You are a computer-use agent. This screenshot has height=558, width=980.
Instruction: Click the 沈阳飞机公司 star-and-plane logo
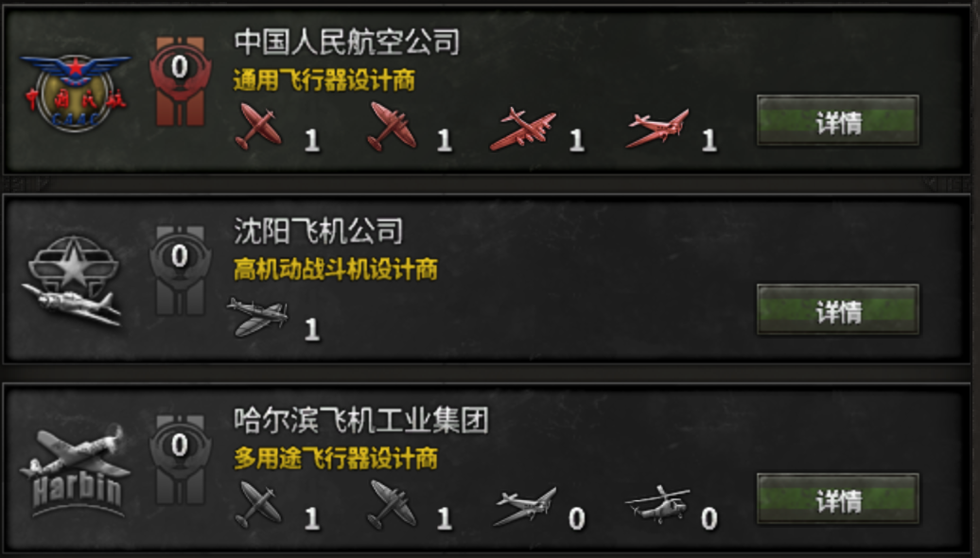[73, 280]
